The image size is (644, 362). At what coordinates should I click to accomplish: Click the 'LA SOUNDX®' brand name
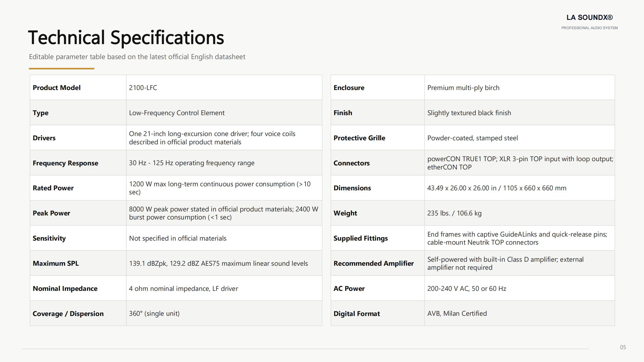(589, 17)
